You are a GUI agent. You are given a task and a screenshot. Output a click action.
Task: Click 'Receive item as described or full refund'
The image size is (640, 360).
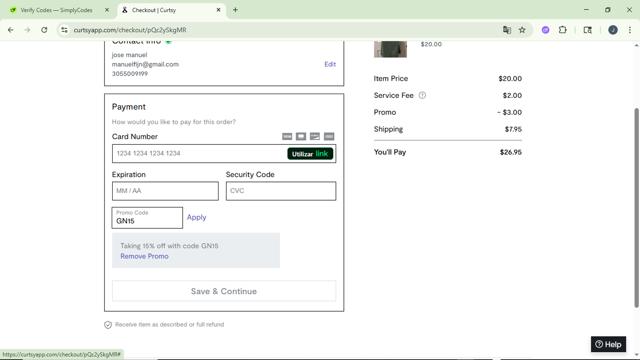(x=169, y=324)
